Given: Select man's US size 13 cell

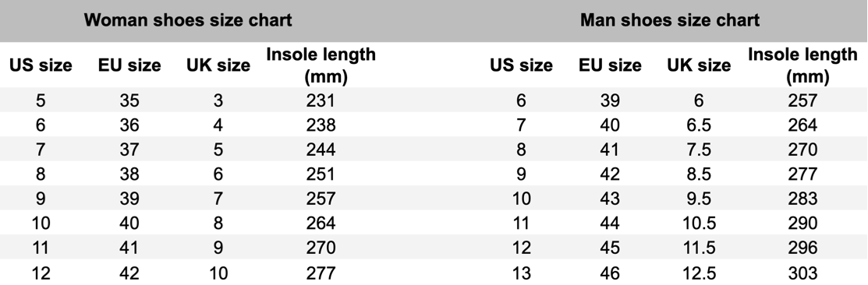Looking at the screenshot, I should (x=521, y=273).
